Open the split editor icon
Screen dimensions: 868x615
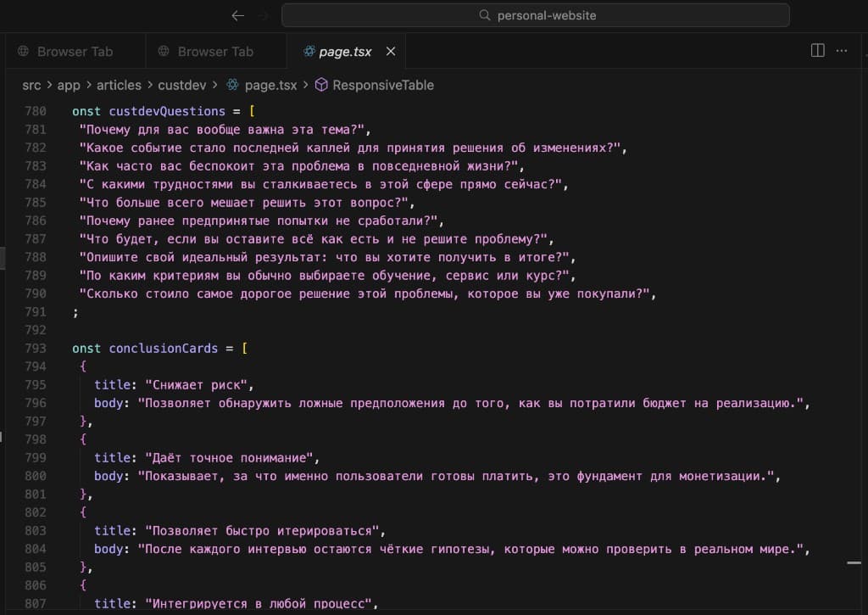[x=816, y=51]
